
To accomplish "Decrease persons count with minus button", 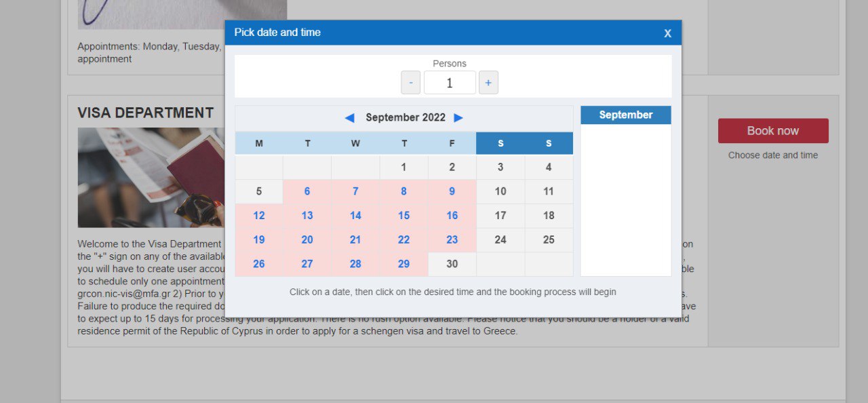I will pyautogui.click(x=410, y=83).
